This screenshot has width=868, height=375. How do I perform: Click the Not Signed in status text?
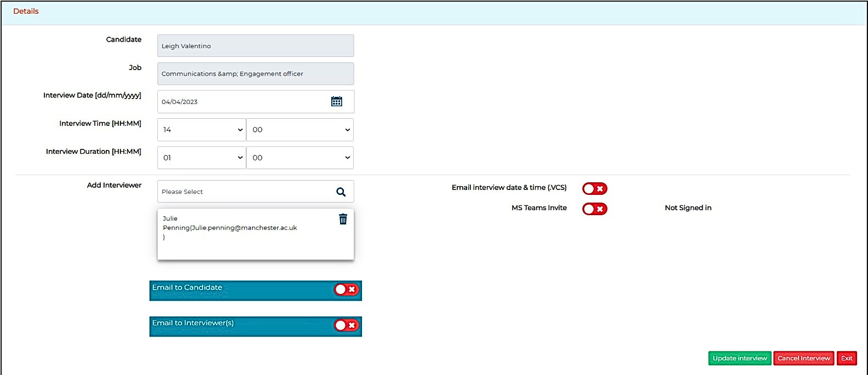pos(688,207)
